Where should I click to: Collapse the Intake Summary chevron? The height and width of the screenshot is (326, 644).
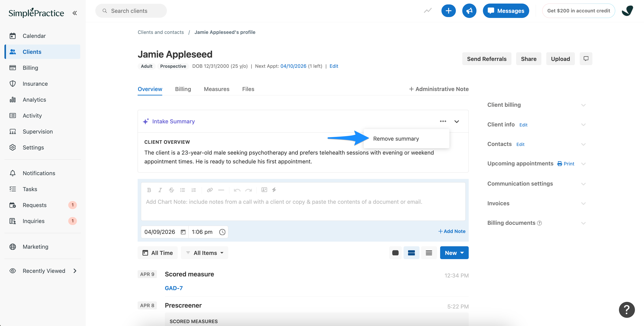click(457, 121)
